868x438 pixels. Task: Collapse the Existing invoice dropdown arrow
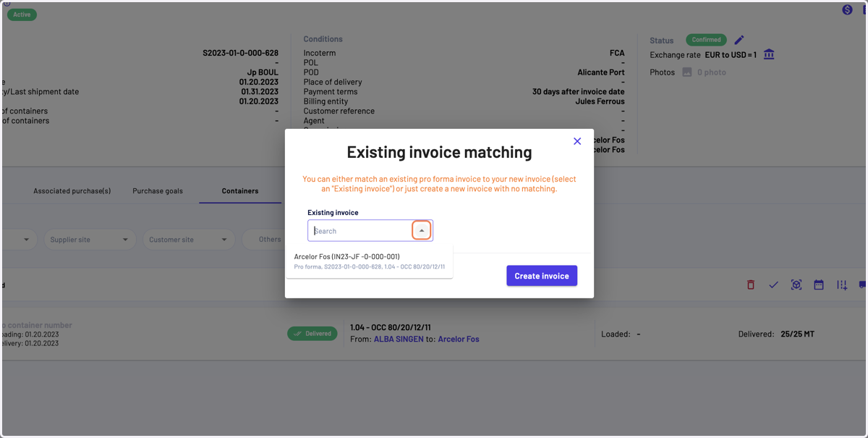tap(422, 231)
